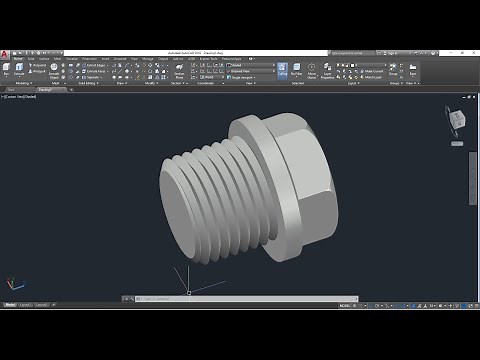480x360 pixels.
Task: Click the Smooth Object tool
Action: pos(54,71)
